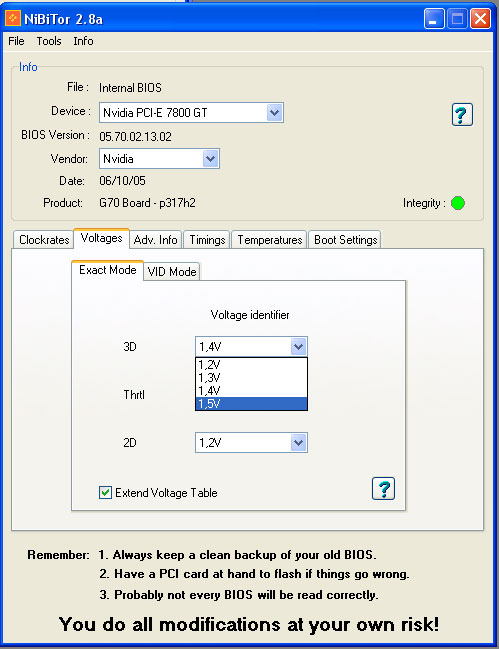Choose 1,2V in the open list
This screenshot has height=649, width=499.
pyautogui.click(x=251, y=365)
